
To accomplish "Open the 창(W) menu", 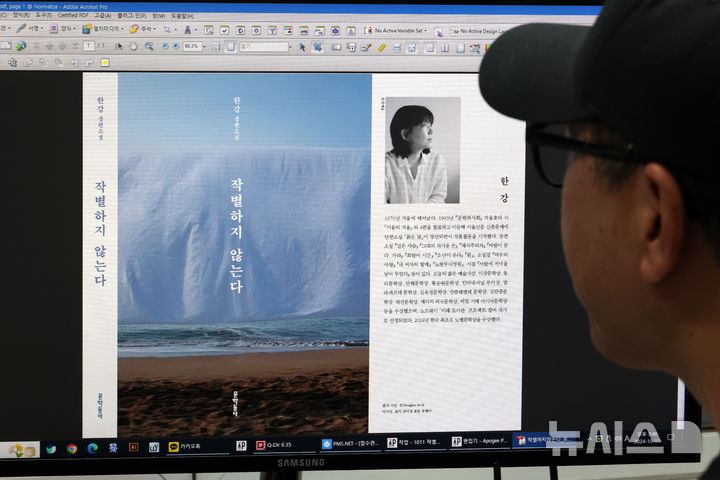I will point(158,16).
